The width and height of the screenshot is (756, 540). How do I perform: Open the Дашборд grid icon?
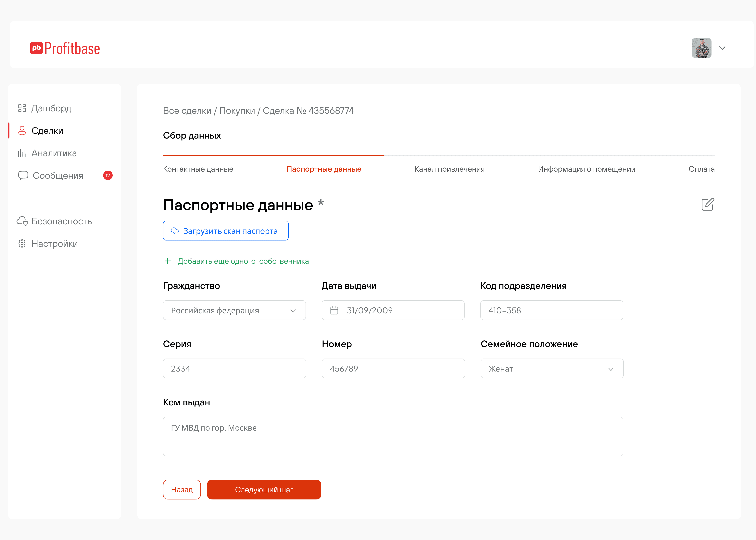coord(22,108)
